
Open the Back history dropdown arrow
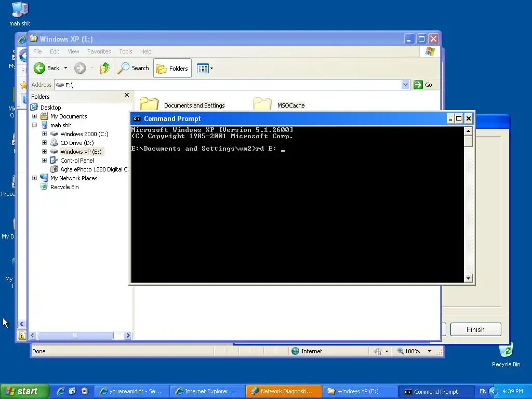click(x=66, y=68)
